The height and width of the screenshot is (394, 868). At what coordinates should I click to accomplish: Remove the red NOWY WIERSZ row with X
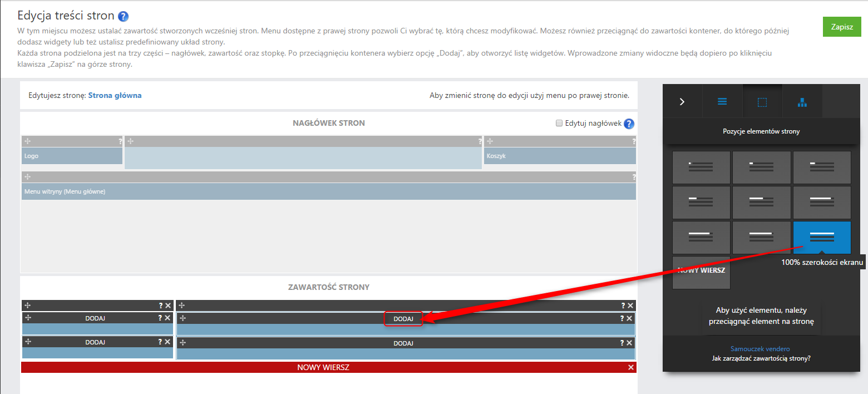[x=630, y=367]
